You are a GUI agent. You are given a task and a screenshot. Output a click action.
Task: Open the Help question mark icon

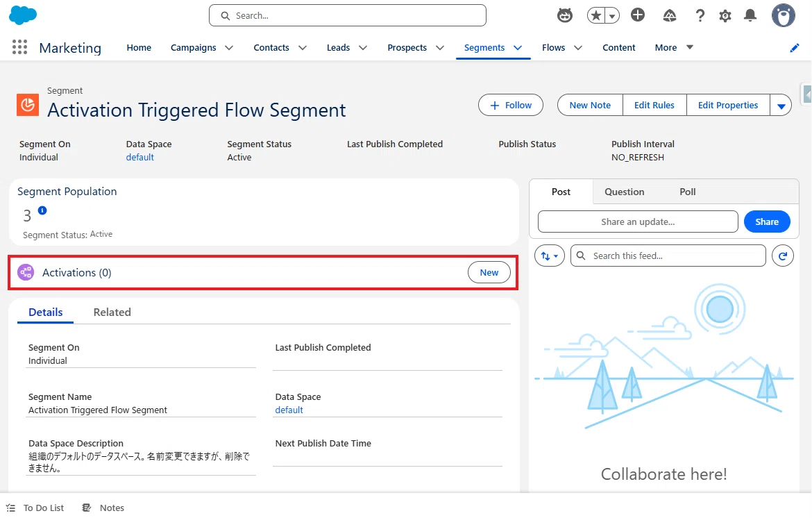[x=700, y=15]
